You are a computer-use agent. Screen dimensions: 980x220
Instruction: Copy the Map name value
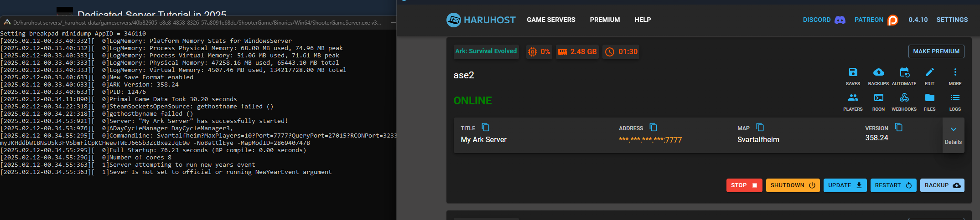(x=760, y=128)
